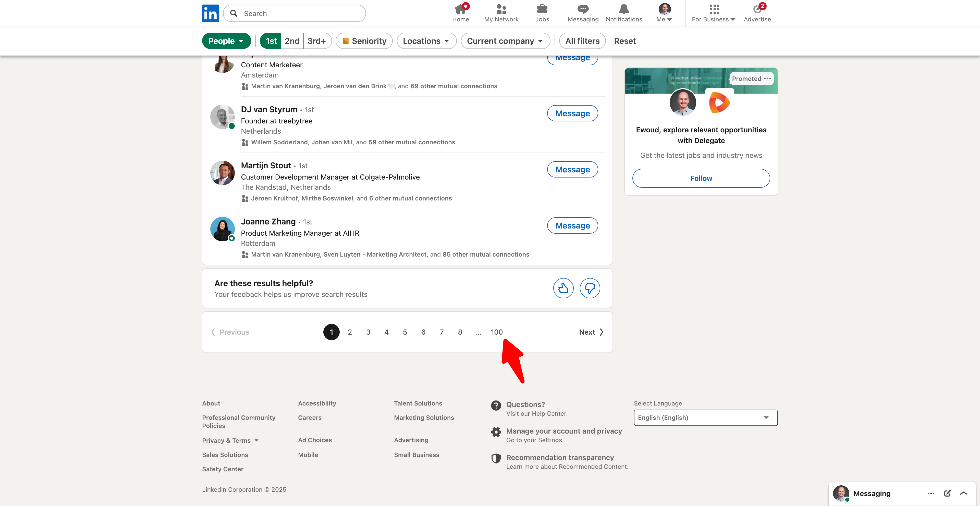The width and height of the screenshot is (980, 506).
Task: Follow Delegate in promoted card
Action: (701, 178)
